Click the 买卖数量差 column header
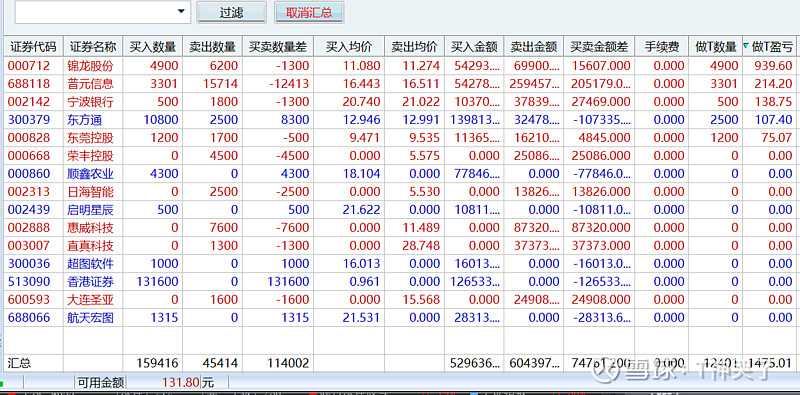This screenshot has height=395, width=800. (278, 47)
